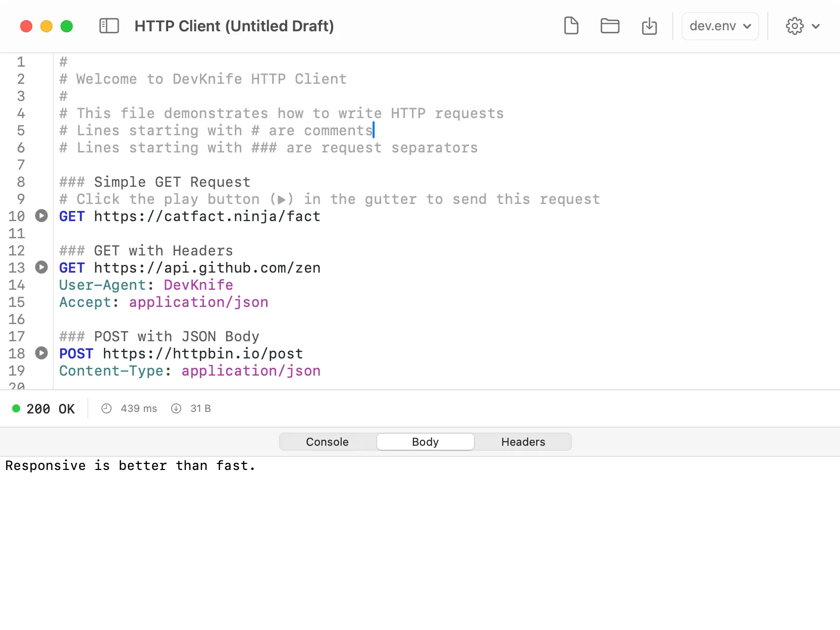Click the clock icon beside 439 ms
The width and height of the screenshot is (840, 630).
tap(107, 408)
